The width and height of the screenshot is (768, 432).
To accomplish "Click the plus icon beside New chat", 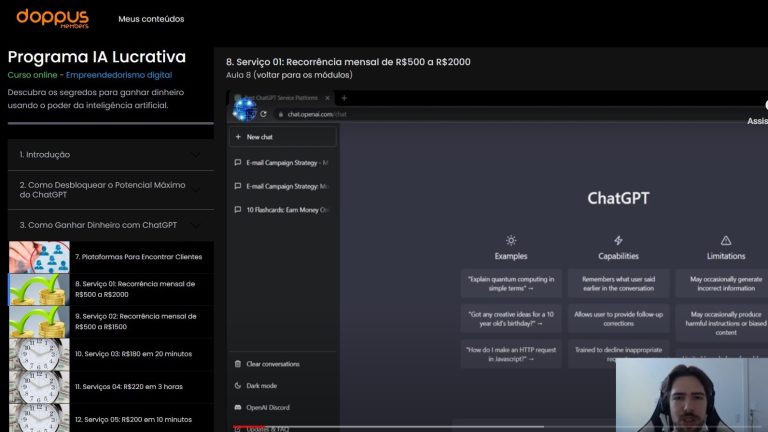I will pyautogui.click(x=238, y=137).
